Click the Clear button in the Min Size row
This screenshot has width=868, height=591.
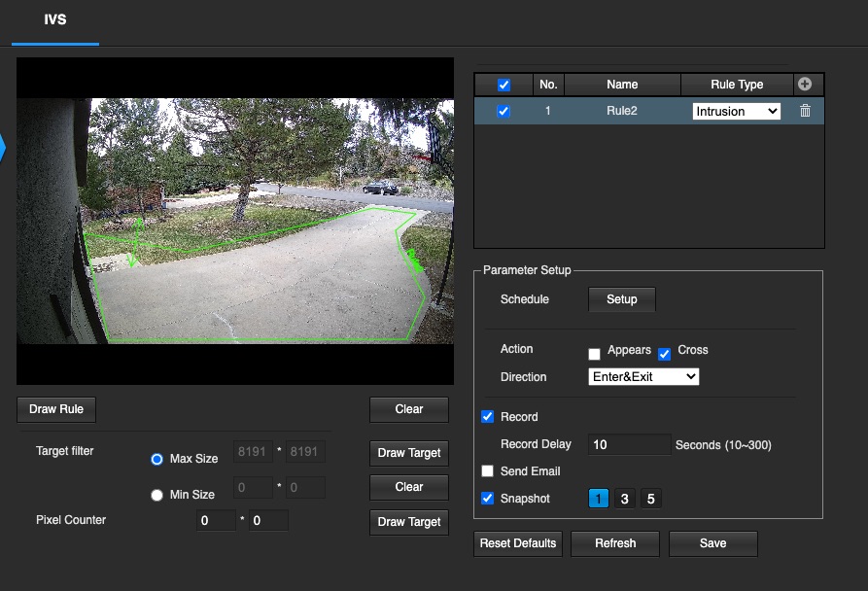tap(409, 487)
